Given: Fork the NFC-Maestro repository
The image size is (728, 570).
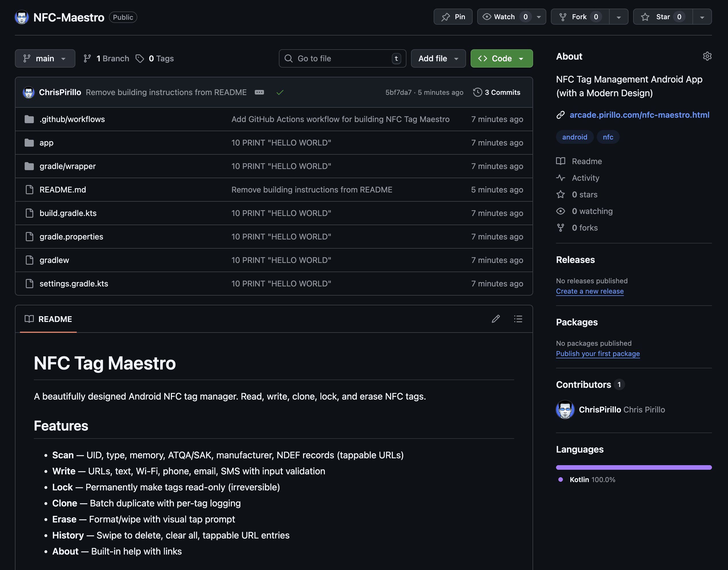Looking at the screenshot, I should pos(580,17).
